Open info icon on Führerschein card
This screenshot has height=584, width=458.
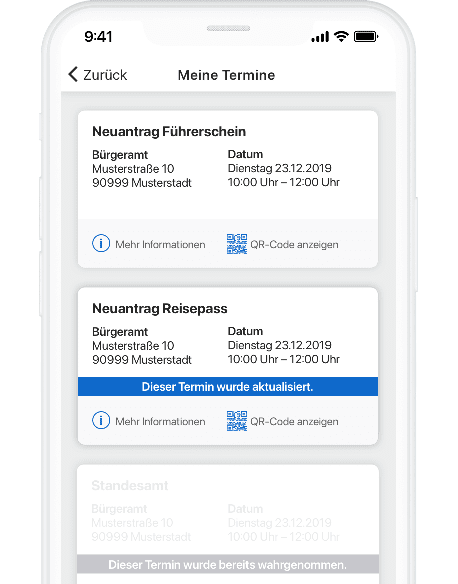(101, 244)
